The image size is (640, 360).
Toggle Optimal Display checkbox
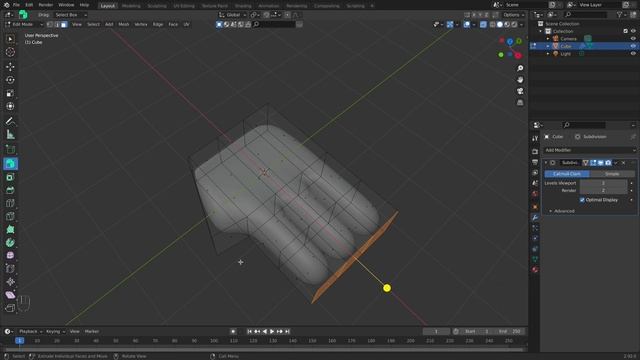click(x=582, y=200)
